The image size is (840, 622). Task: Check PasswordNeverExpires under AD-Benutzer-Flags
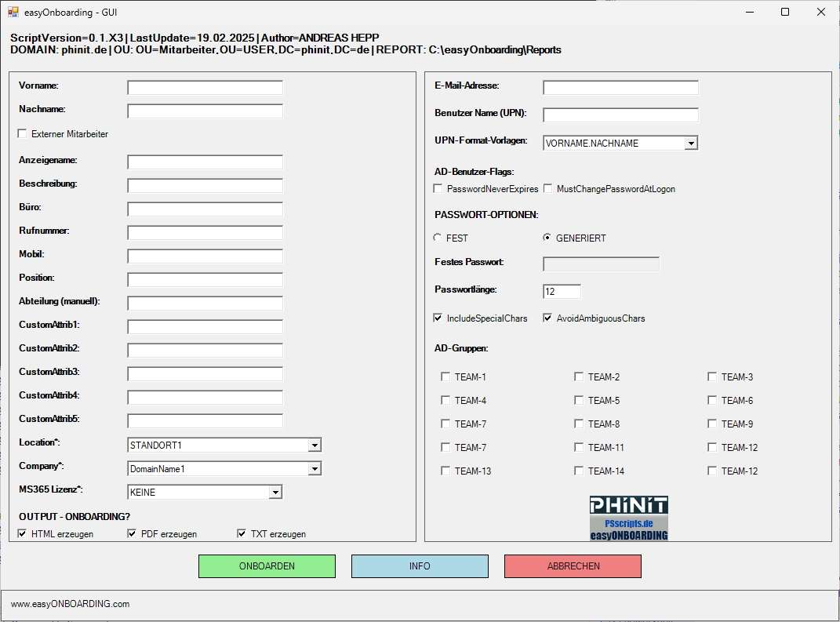(438, 188)
